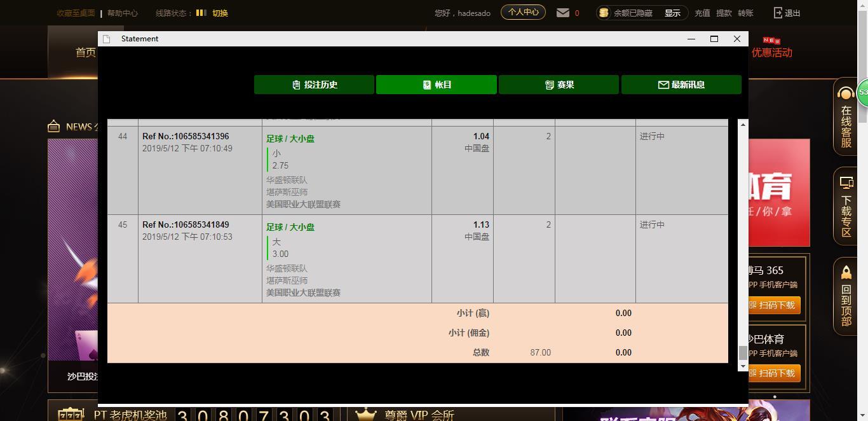This screenshot has width=868, height=421.
Task: Click 足球 / 大小盘 in row 45
Action: click(x=290, y=227)
